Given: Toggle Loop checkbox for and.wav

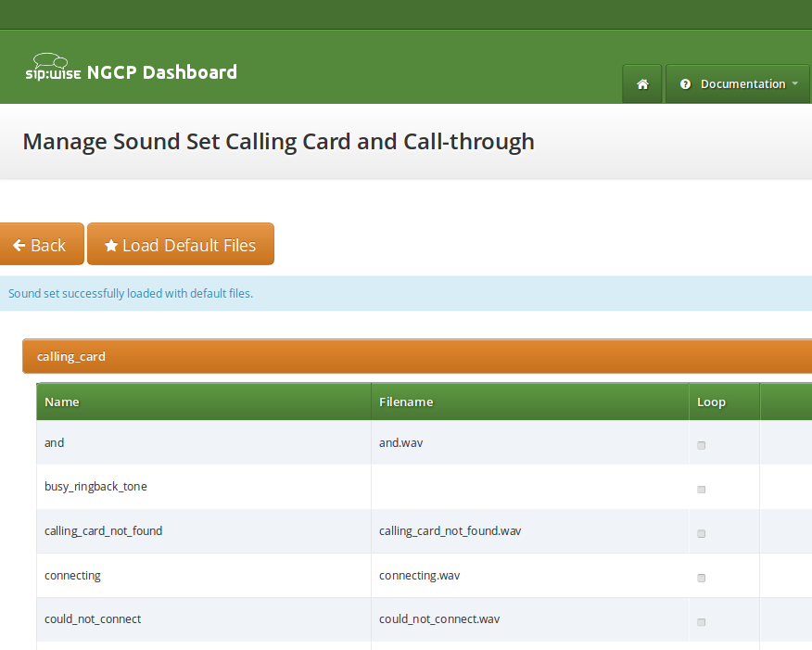Looking at the screenshot, I should coord(701,445).
